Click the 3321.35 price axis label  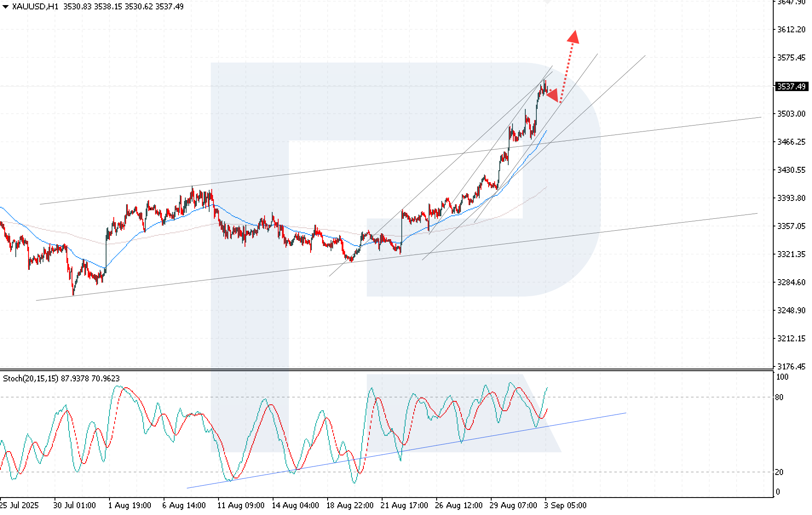pos(792,254)
